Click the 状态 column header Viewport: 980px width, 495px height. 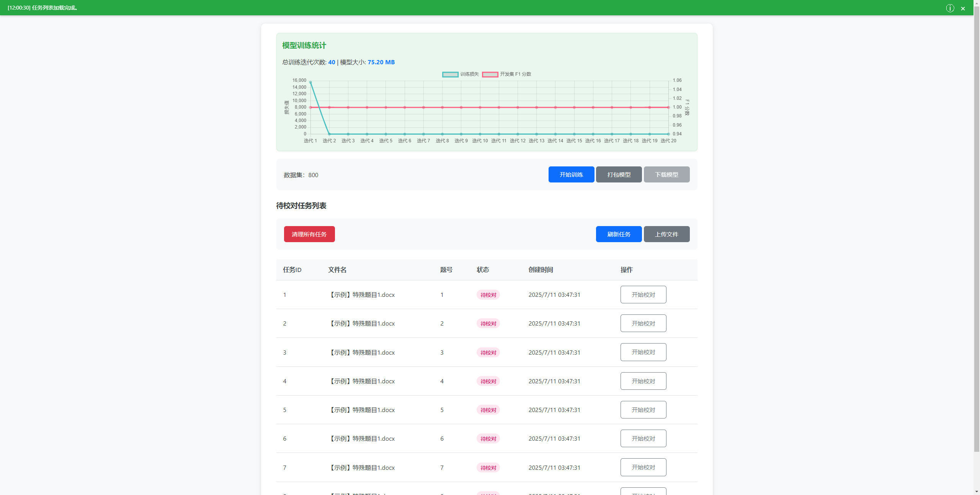pyautogui.click(x=483, y=270)
